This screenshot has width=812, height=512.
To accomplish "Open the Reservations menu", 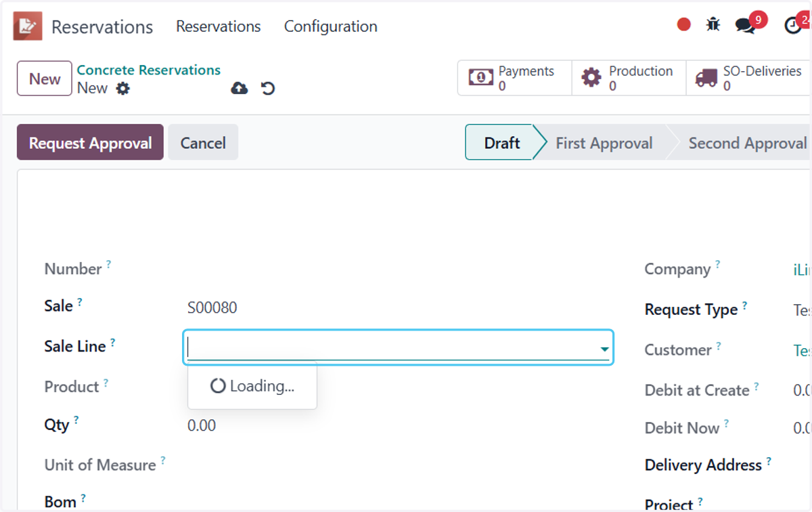I will [x=219, y=26].
